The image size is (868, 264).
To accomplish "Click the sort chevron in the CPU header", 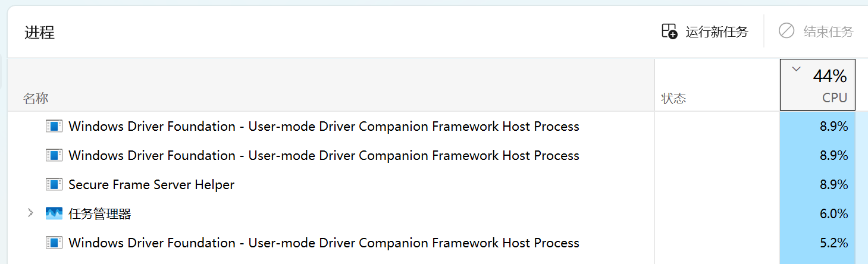I will [797, 69].
